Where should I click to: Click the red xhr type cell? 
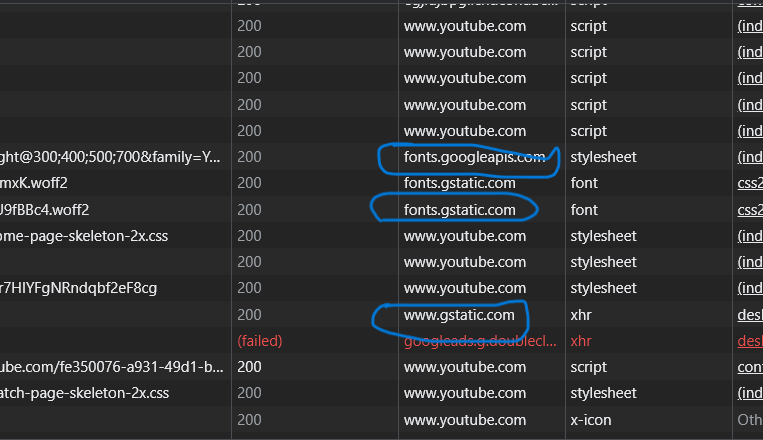click(581, 341)
